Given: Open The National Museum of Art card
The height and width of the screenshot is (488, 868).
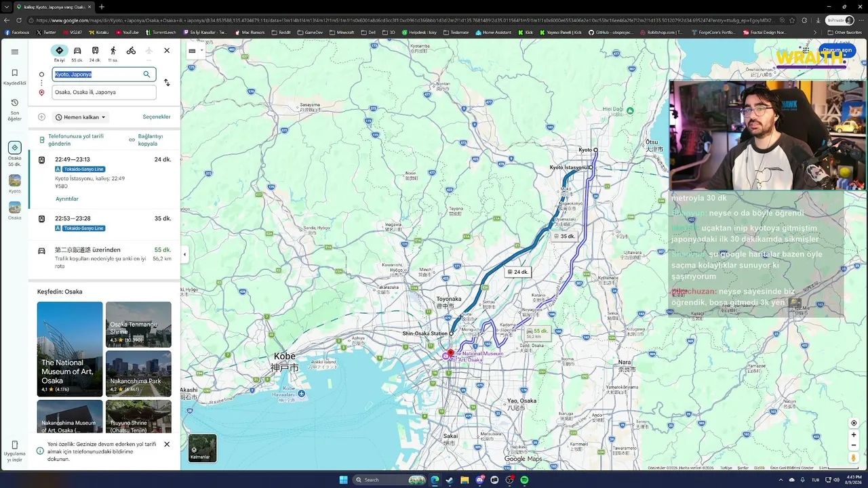Looking at the screenshot, I should (x=70, y=349).
